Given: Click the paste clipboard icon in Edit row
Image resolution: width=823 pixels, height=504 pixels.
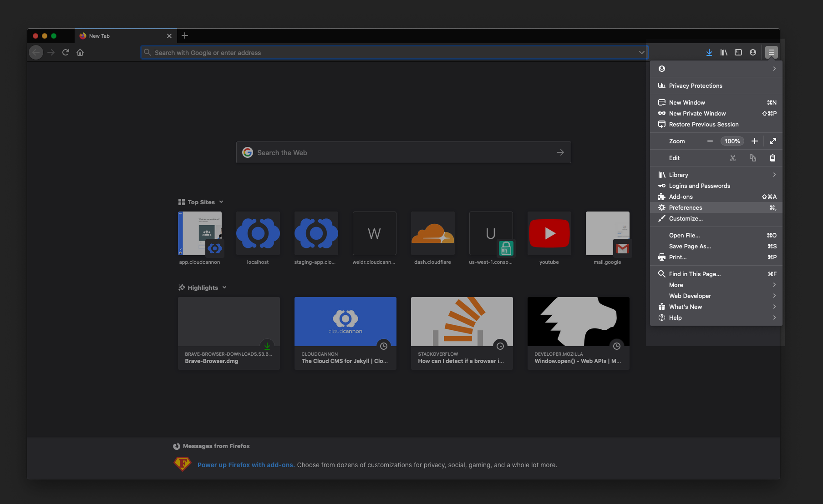Looking at the screenshot, I should (772, 158).
